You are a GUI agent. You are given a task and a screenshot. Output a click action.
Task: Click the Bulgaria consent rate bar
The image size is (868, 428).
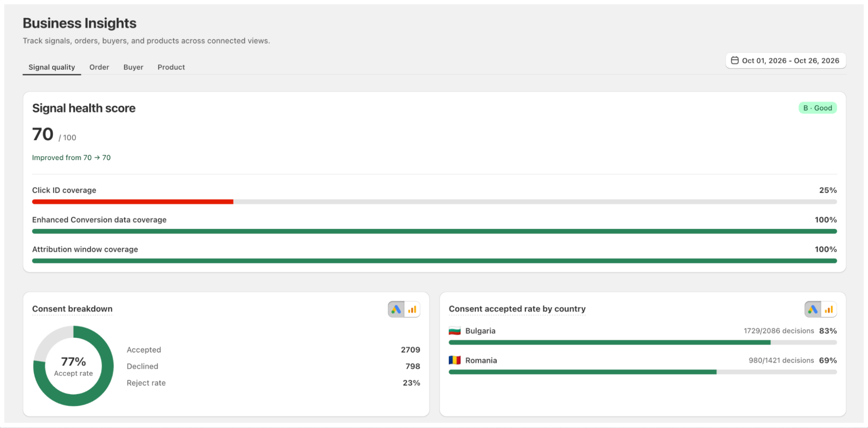click(643, 342)
